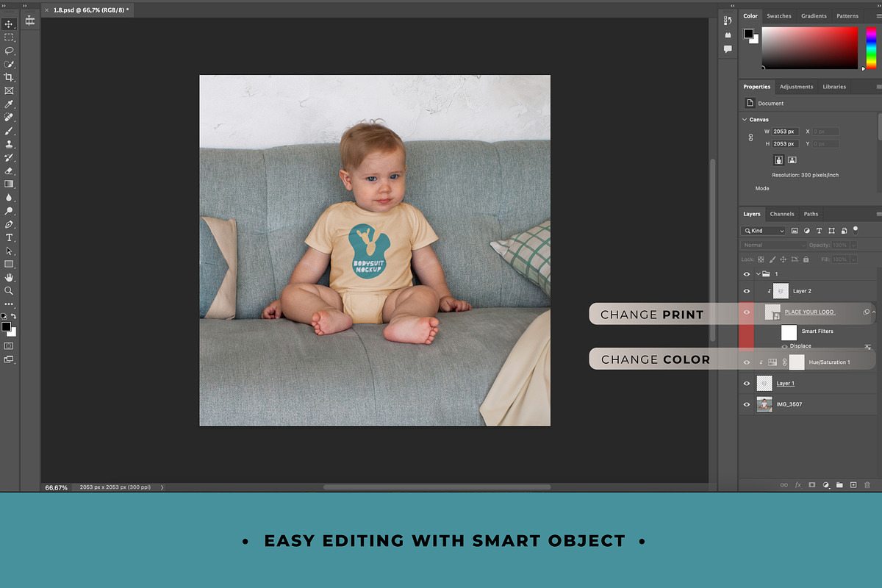Screen dimensions: 882x588
Task: Select the Crop tool
Action: tap(10, 77)
